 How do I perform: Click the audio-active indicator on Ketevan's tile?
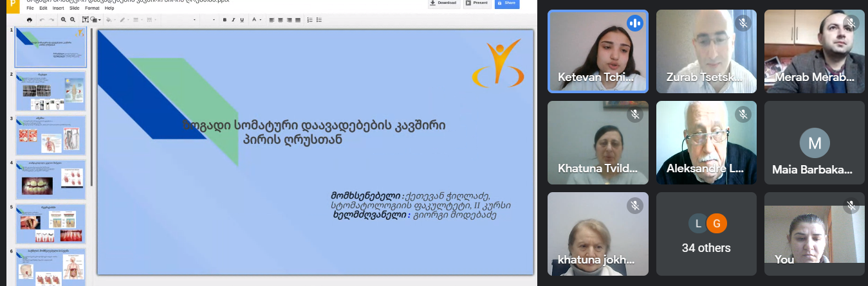coord(635,24)
